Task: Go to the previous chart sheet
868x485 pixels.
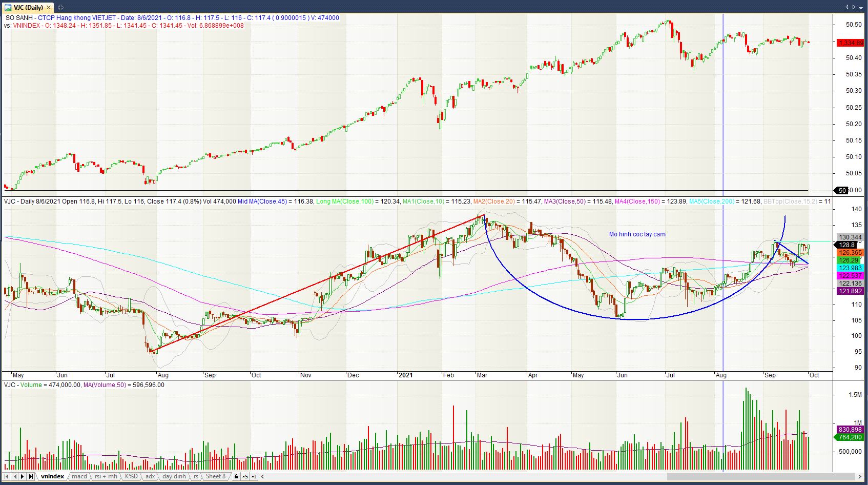Action: tap(15, 476)
